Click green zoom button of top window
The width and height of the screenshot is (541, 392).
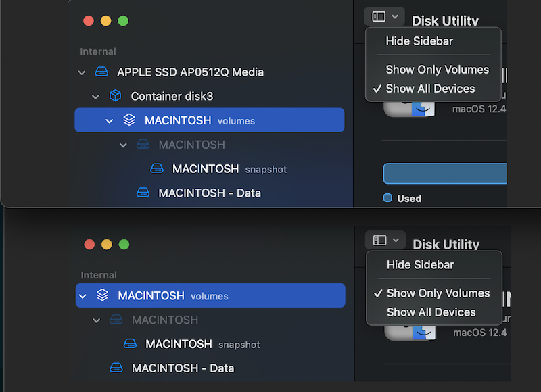point(123,21)
